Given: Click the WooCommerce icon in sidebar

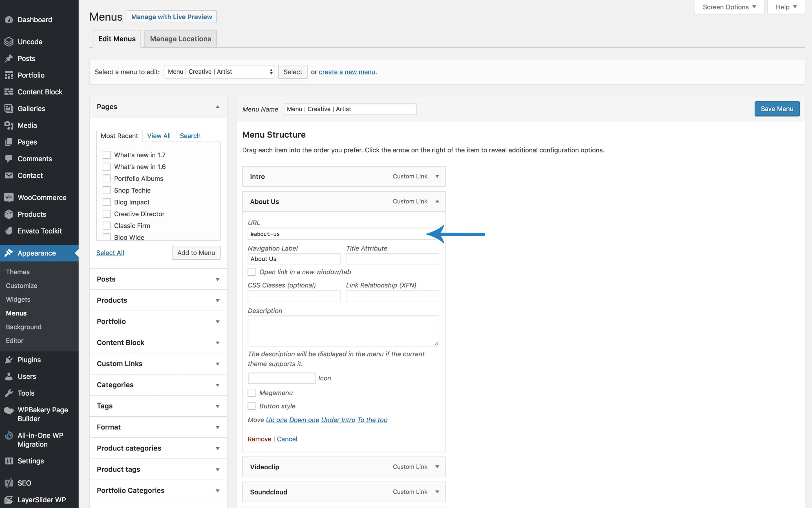Looking at the screenshot, I should pos(9,197).
